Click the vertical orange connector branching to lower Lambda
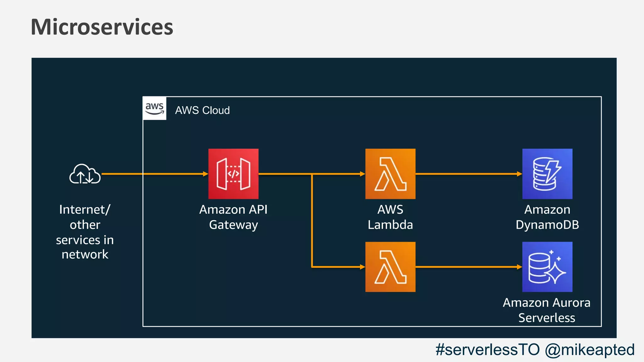644x362 pixels. click(312, 220)
